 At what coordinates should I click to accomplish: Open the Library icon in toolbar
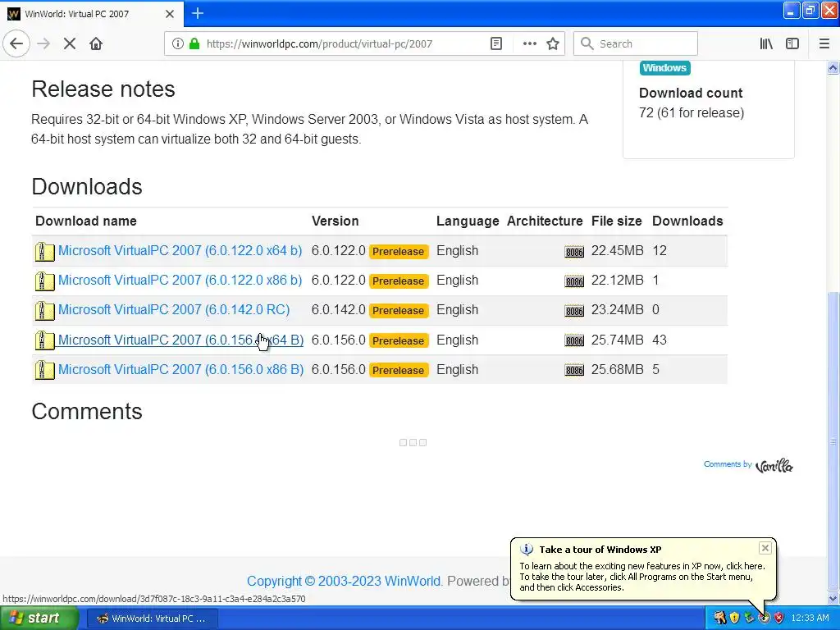[x=766, y=43]
